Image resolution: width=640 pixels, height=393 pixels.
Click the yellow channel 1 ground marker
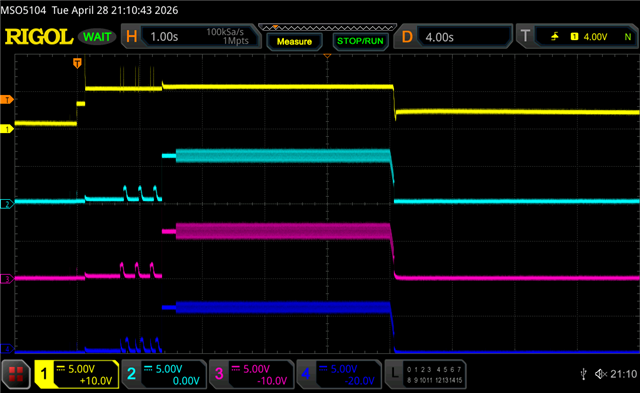pyautogui.click(x=7, y=129)
